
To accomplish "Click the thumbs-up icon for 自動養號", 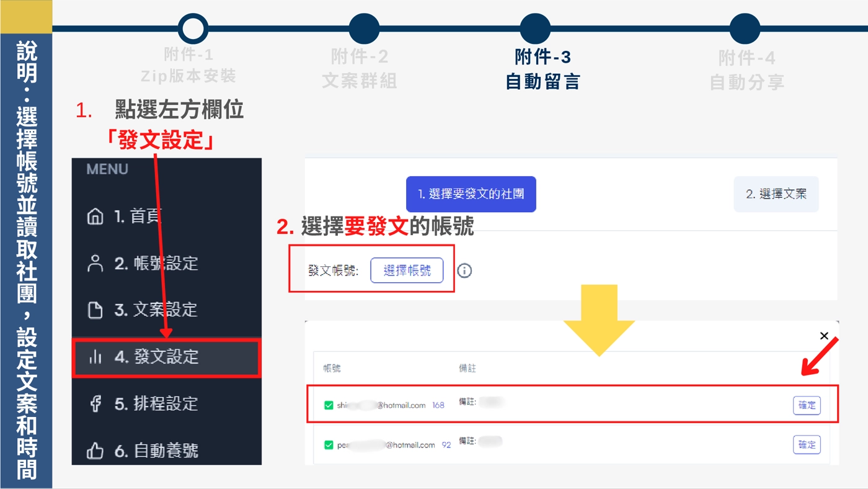I will coord(95,451).
